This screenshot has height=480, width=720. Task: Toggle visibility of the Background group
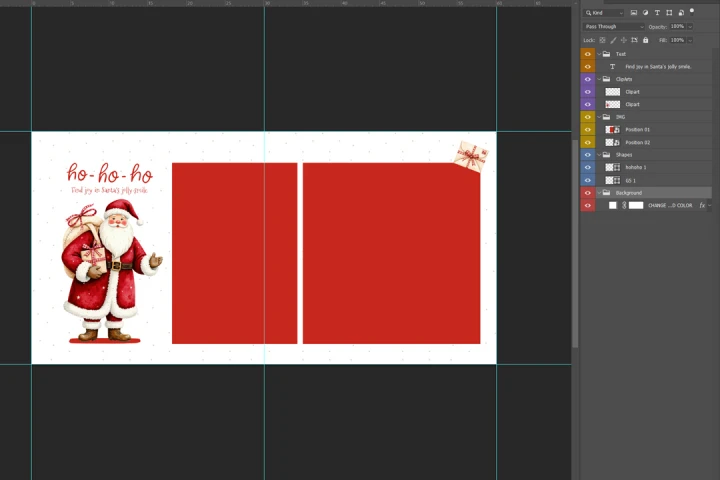tap(587, 193)
